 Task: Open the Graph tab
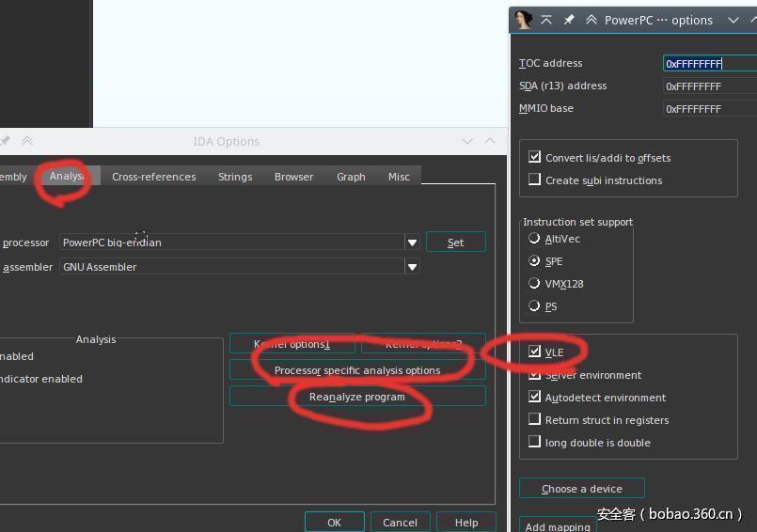click(351, 177)
